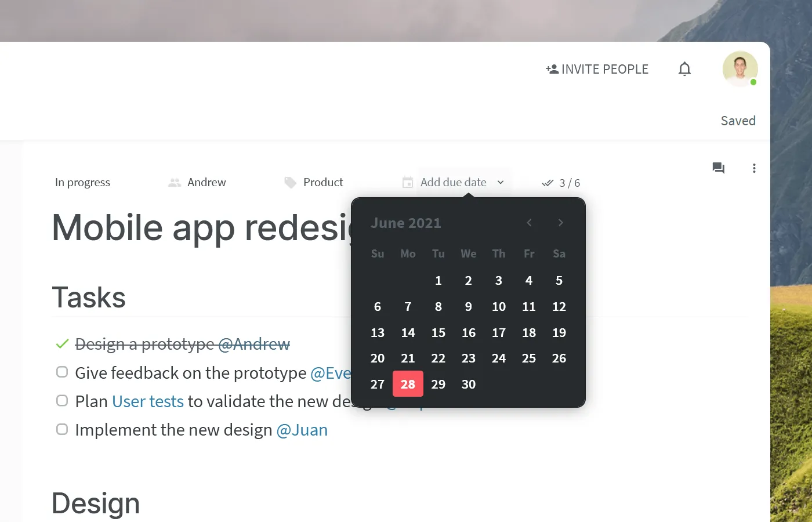Click the assignee people icon next to Andrew
812x522 pixels.
tap(175, 182)
